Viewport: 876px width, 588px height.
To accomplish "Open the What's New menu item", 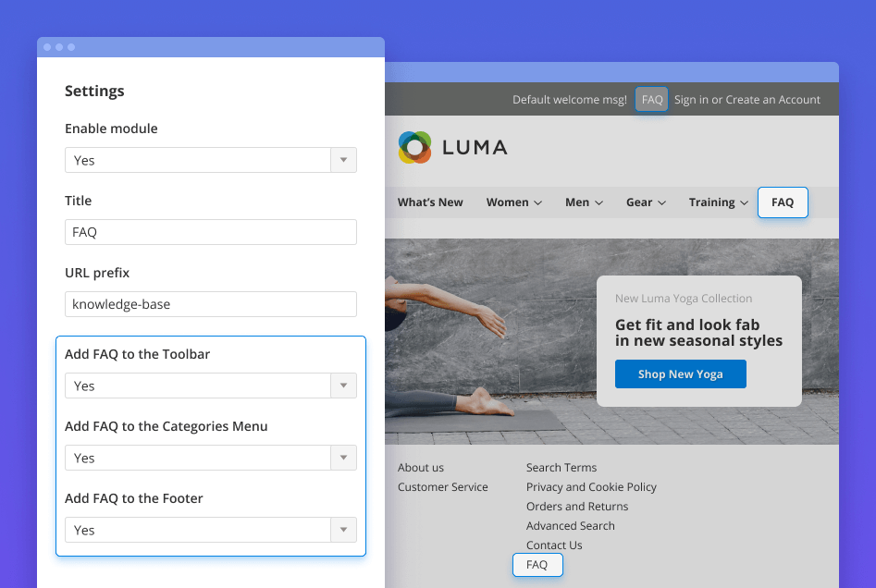I will [430, 202].
